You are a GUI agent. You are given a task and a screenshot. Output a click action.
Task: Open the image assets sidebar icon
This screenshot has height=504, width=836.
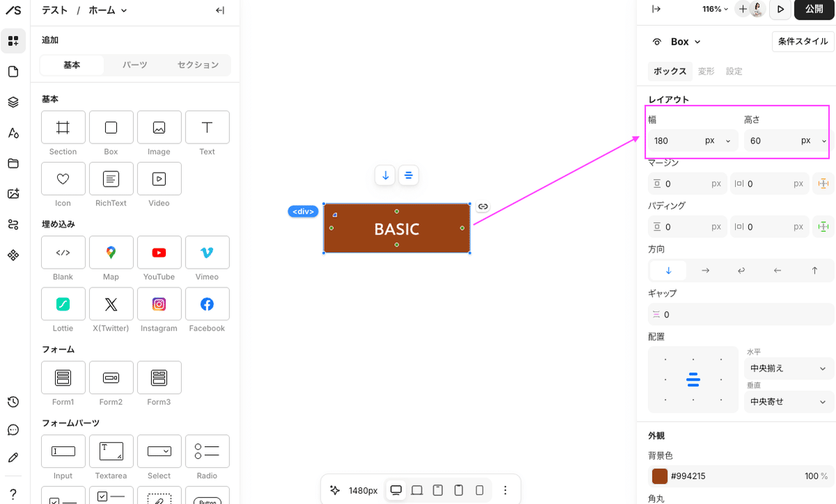[x=13, y=194]
